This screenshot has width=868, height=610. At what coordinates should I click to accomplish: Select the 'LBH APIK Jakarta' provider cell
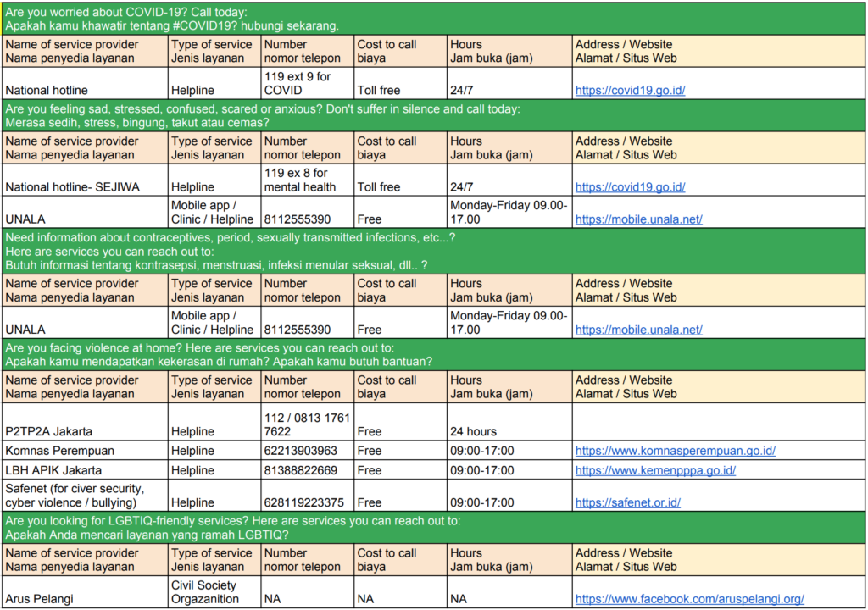tap(86, 470)
